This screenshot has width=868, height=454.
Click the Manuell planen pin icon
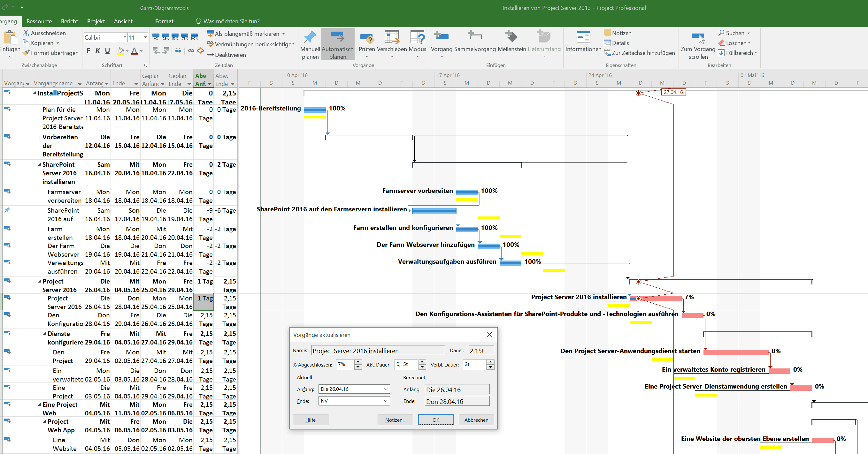(310, 37)
